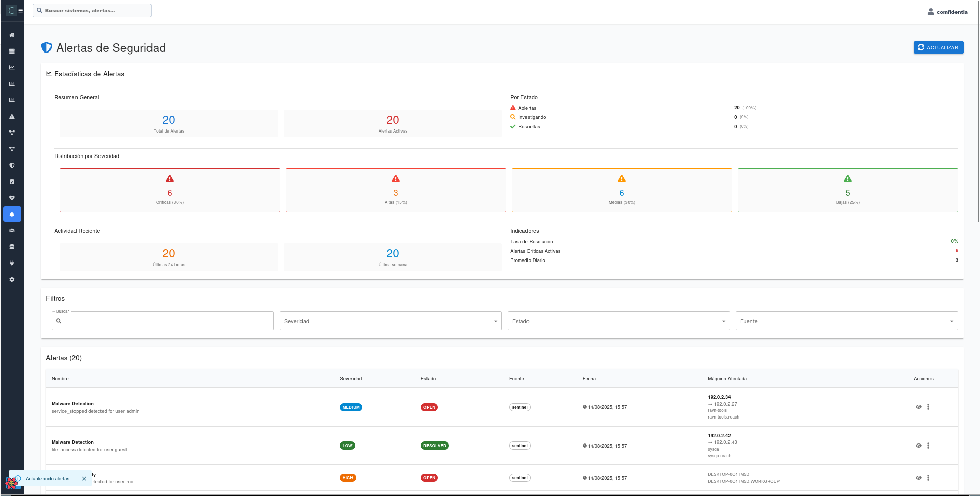
Task: Open the Estado filter dropdown
Action: (x=618, y=321)
